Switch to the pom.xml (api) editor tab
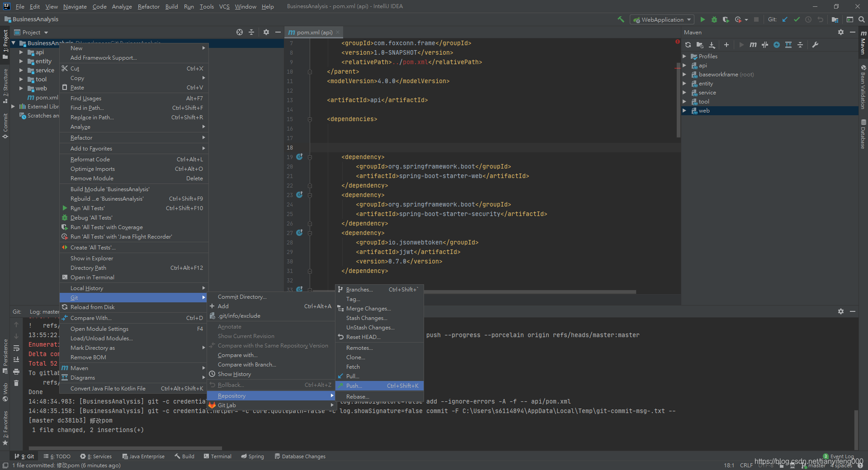 pos(315,32)
